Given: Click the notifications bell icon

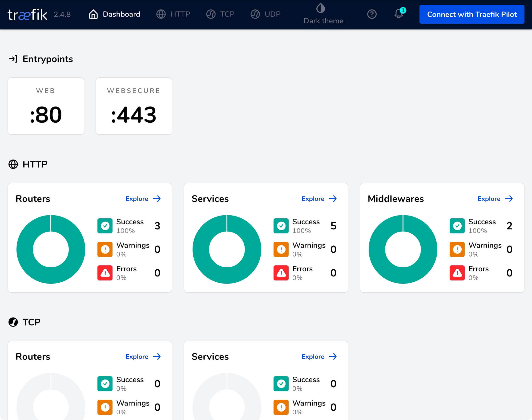Looking at the screenshot, I should click(398, 14).
